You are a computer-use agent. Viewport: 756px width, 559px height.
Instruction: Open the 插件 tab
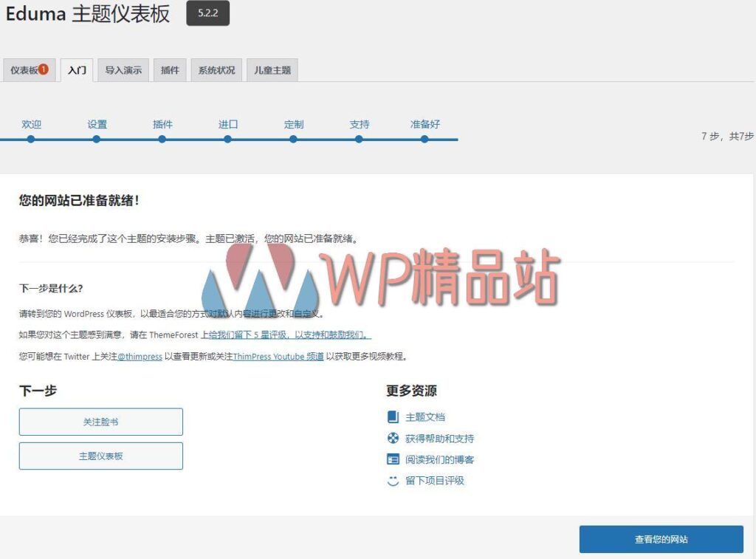170,71
